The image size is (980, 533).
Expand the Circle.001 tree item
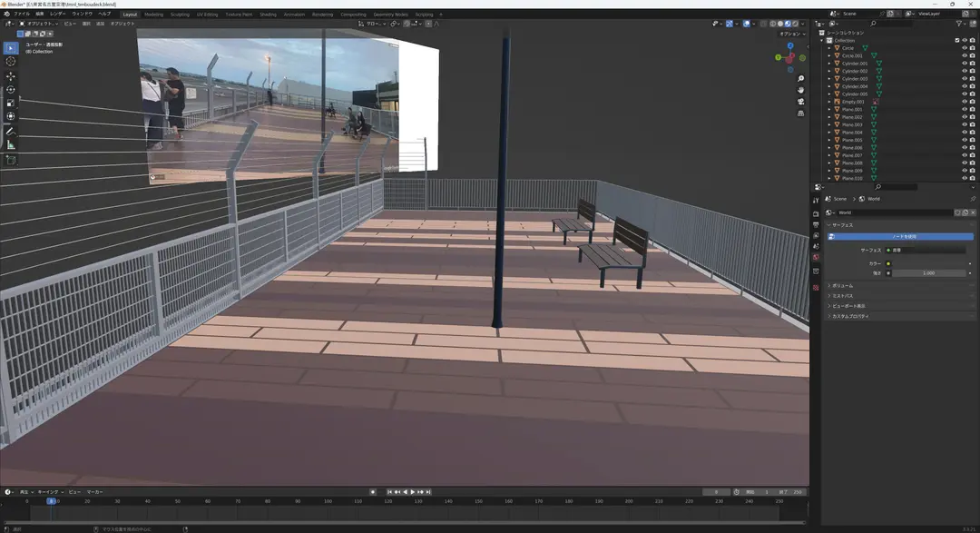pyautogui.click(x=829, y=55)
